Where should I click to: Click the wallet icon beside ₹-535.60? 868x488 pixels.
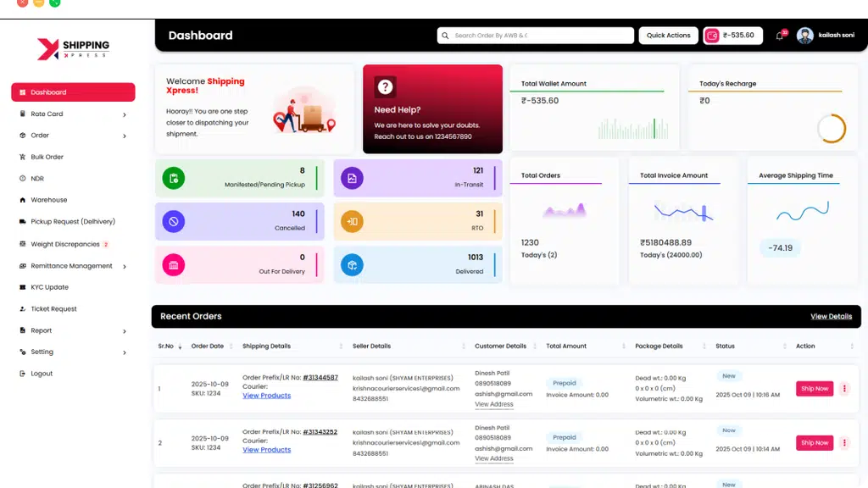pyautogui.click(x=712, y=36)
